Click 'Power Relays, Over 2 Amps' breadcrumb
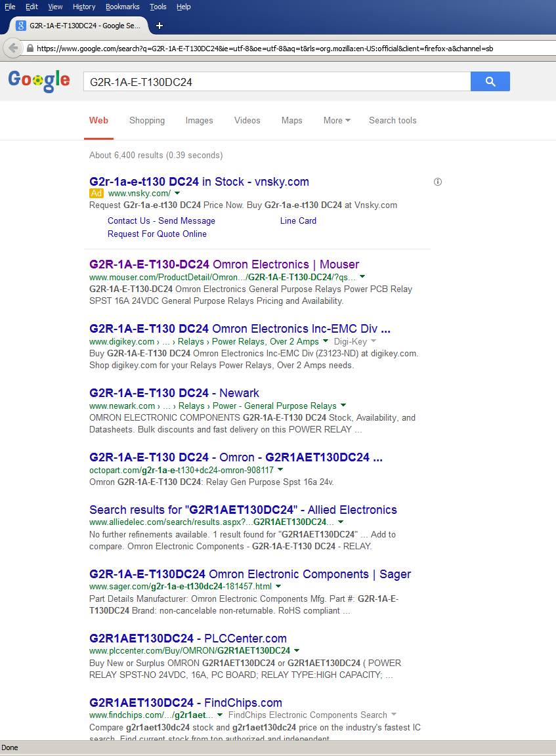Screen dimensions: 556x756 [x=265, y=341]
